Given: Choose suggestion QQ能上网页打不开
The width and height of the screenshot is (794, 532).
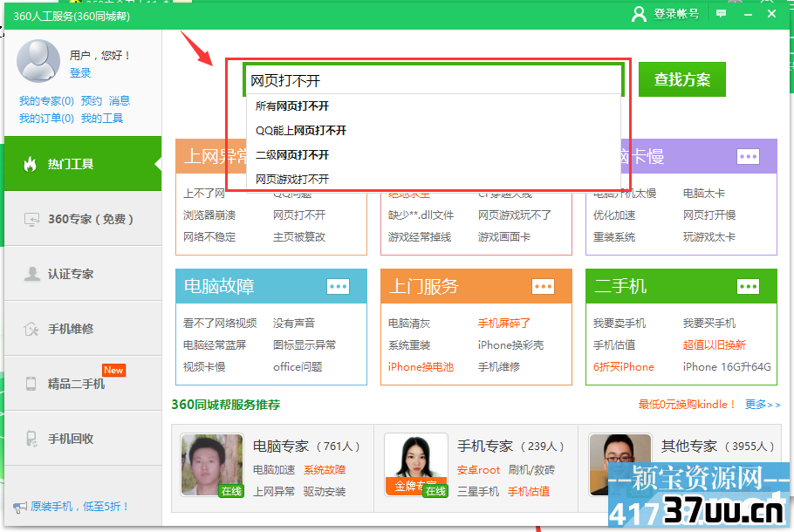Looking at the screenshot, I should 434,131.
